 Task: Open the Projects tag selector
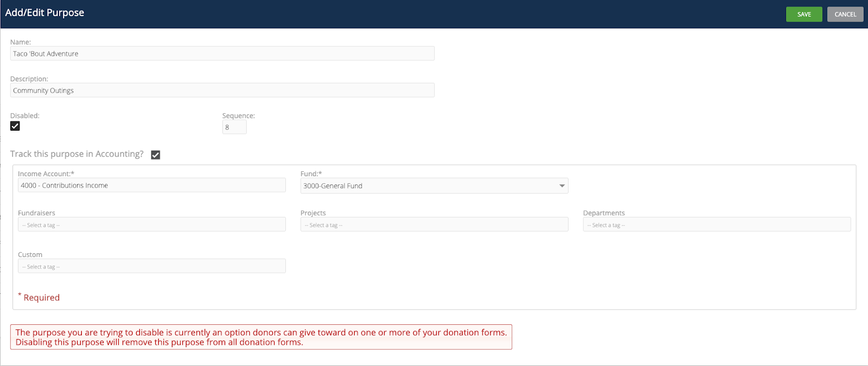pos(434,224)
